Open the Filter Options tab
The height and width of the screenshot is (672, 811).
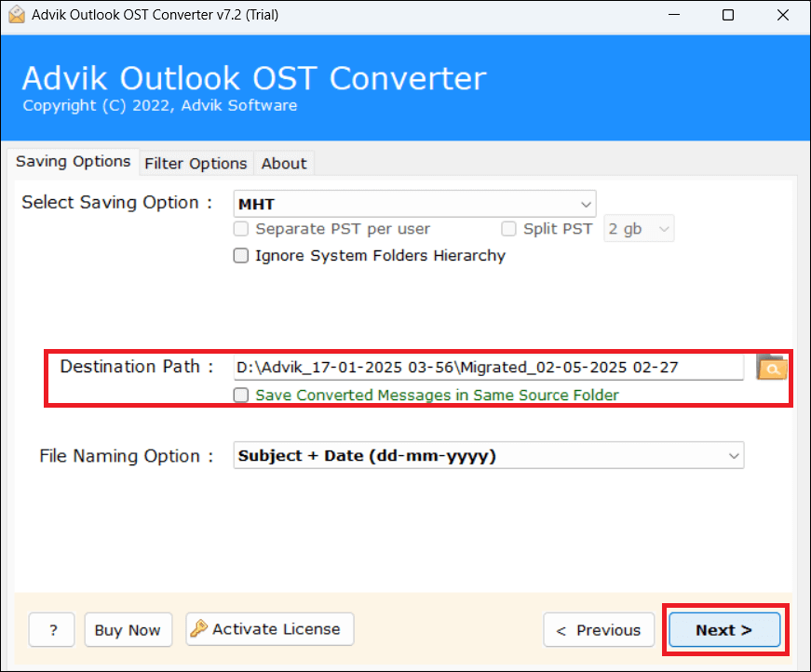196,164
